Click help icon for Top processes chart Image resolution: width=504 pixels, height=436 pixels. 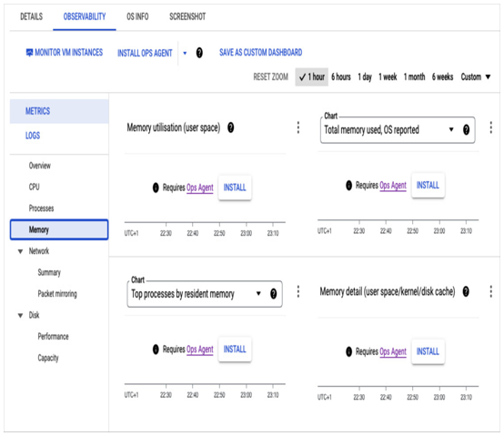(273, 294)
